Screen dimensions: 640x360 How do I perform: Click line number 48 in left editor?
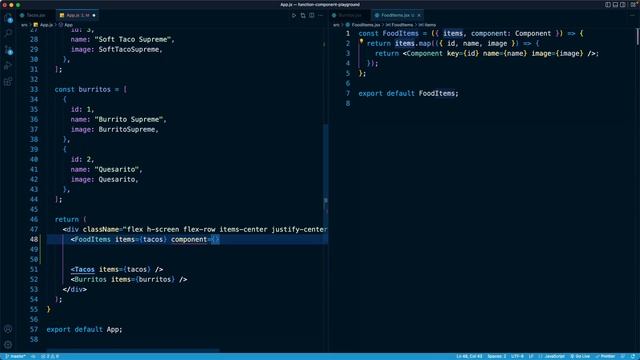[x=33, y=240]
